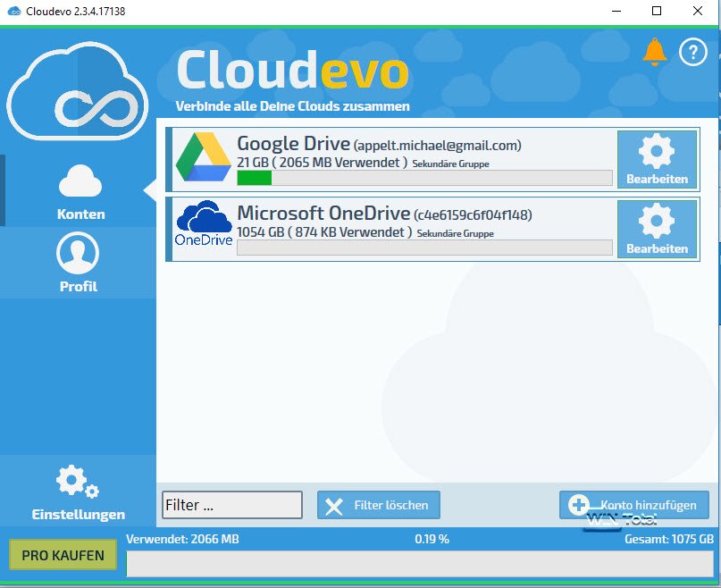Open the notifications bell icon
This screenshot has width=721, height=588.
[x=654, y=52]
